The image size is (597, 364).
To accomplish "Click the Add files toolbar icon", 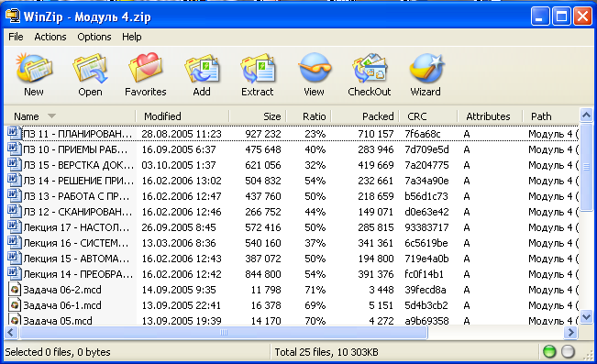I will point(202,69).
